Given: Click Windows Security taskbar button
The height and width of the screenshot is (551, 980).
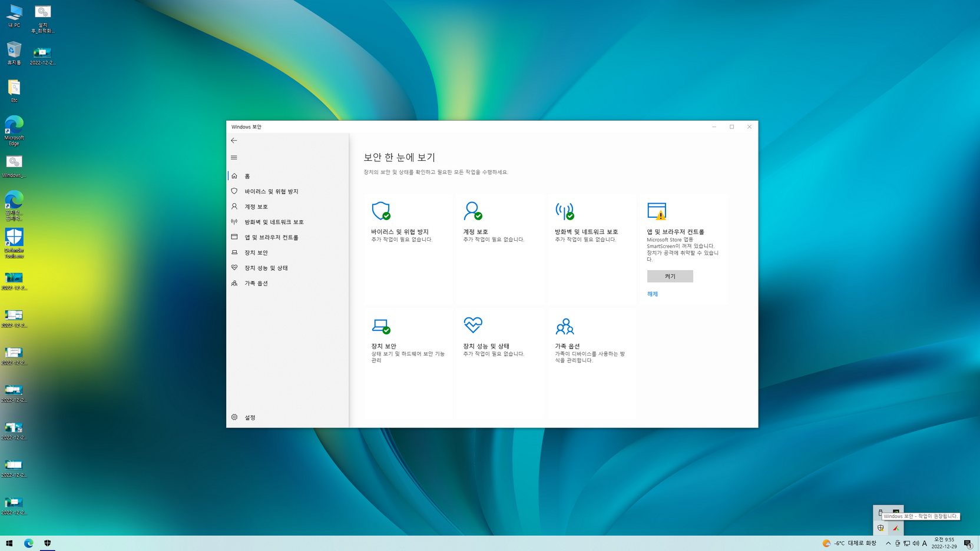Looking at the screenshot, I should pos(48,543).
